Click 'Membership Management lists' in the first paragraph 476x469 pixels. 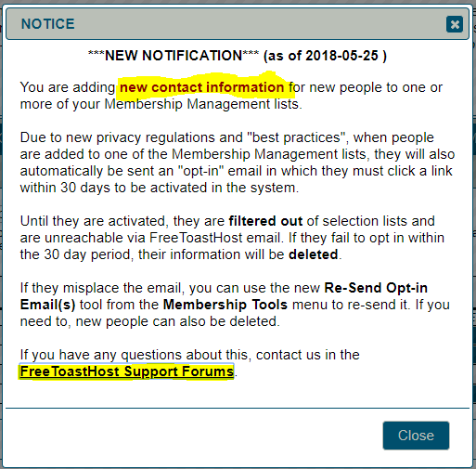coord(201,104)
